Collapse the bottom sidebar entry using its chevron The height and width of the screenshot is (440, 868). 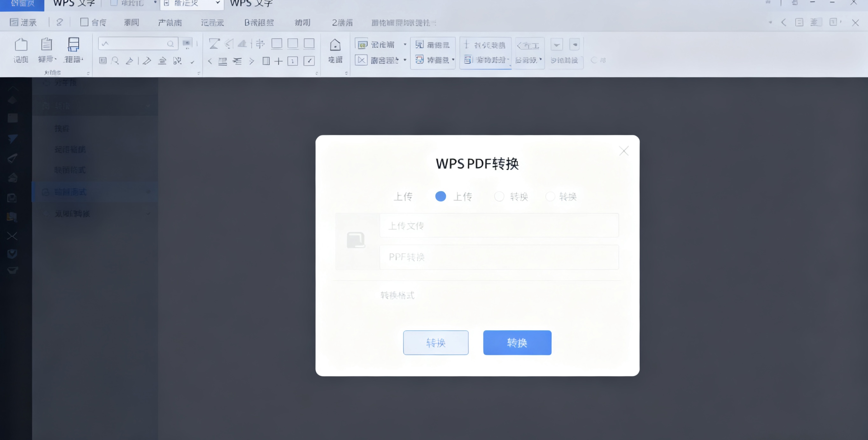pyautogui.click(x=148, y=213)
